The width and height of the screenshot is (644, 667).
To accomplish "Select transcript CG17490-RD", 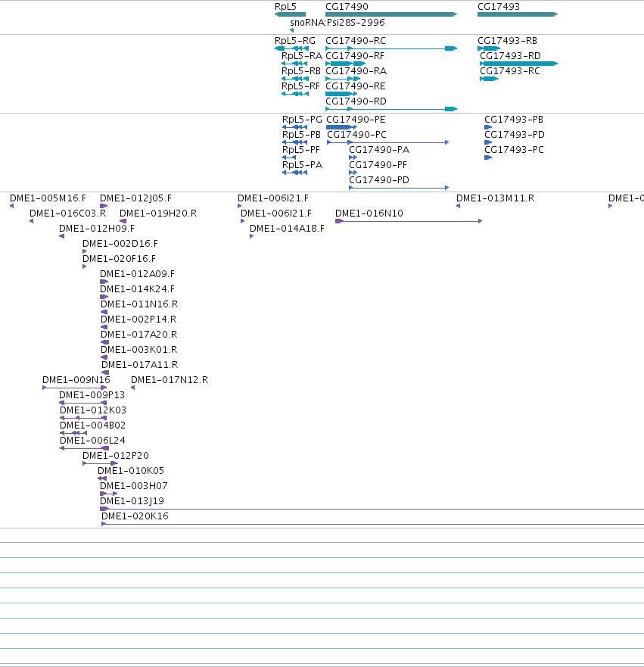I will tap(391, 109).
